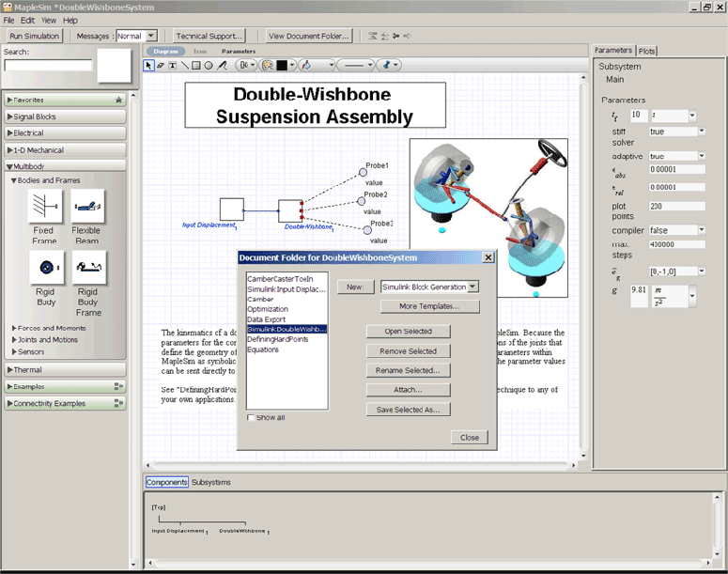
Task: Select the Flexible Beam component icon
Action: 88,206
